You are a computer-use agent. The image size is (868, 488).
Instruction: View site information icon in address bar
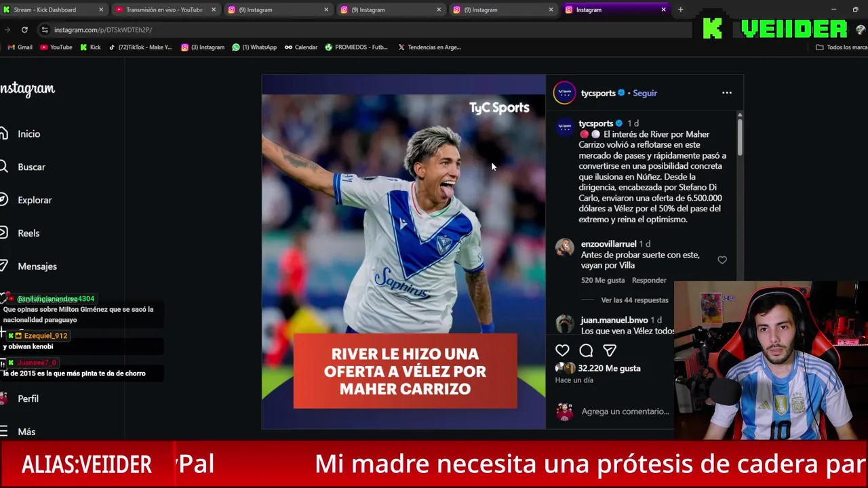click(45, 30)
